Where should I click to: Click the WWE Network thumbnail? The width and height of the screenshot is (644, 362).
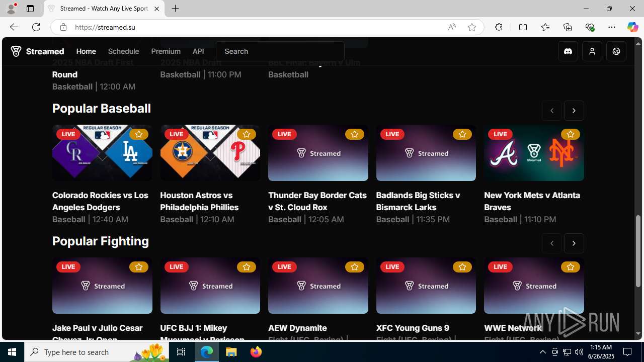click(534, 286)
